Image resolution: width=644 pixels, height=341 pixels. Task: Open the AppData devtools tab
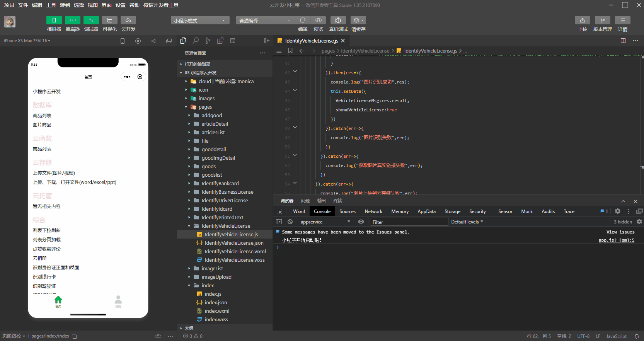426,211
